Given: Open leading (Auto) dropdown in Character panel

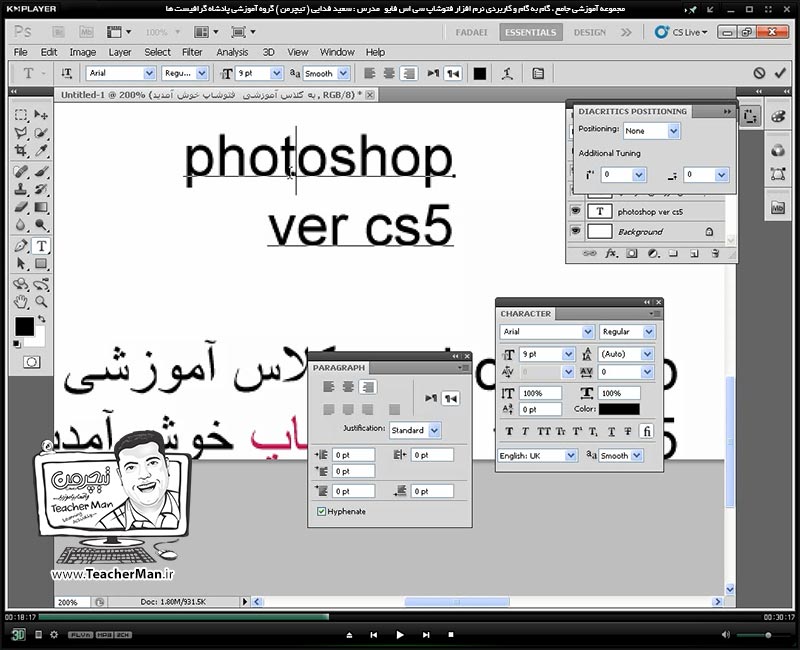Looking at the screenshot, I should pyautogui.click(x=647, y=354).
